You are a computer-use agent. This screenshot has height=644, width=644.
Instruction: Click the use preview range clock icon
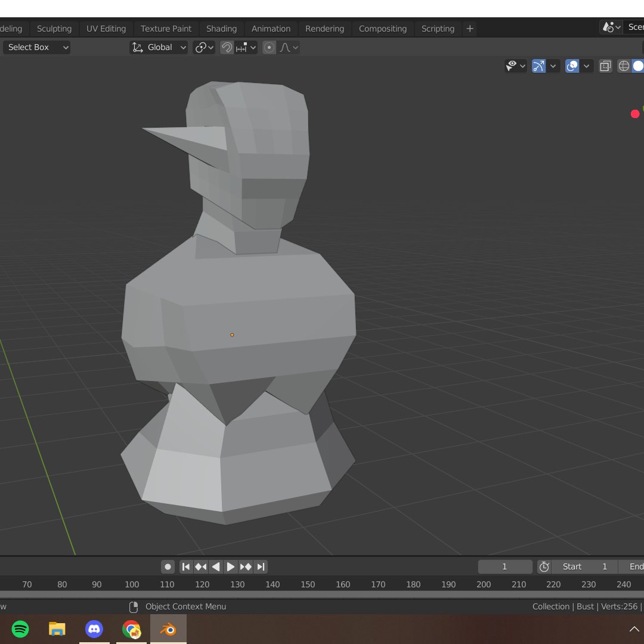tap(544, 567)
